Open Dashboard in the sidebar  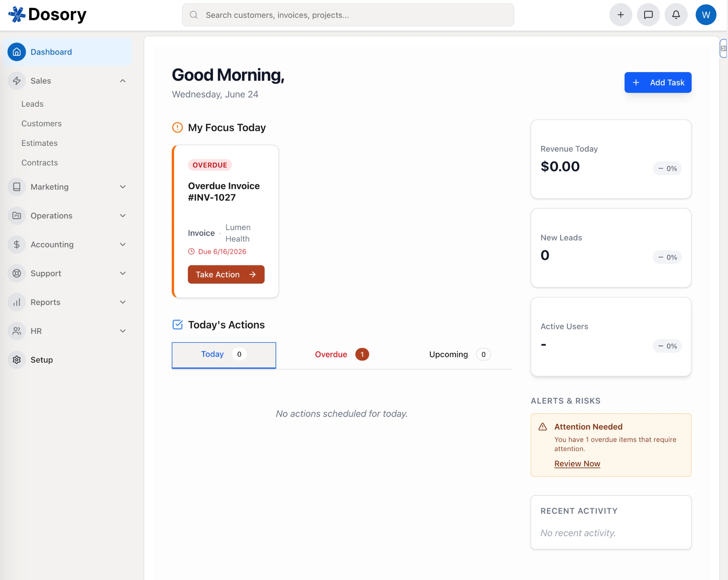(x=68, y=52)
